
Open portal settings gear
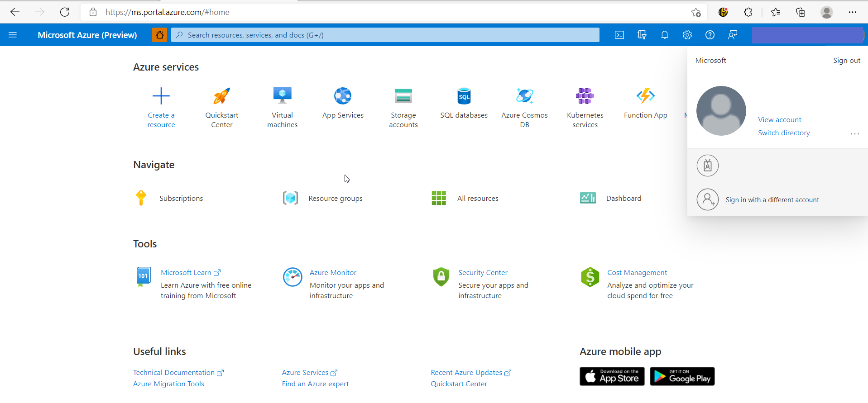coord(687,35)
